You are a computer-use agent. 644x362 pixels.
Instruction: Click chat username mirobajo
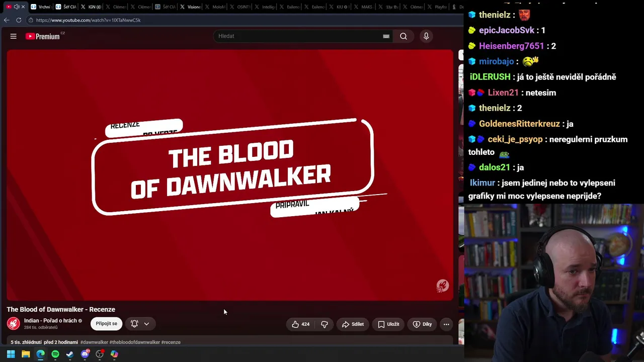(x=496, y=61)
